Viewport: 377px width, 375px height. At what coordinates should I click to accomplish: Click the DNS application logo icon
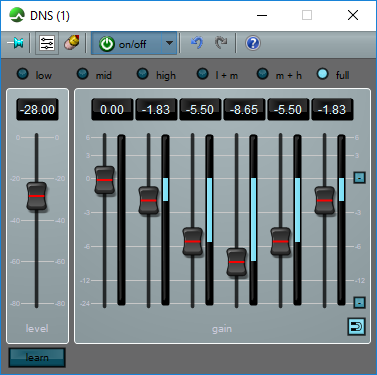17,15
